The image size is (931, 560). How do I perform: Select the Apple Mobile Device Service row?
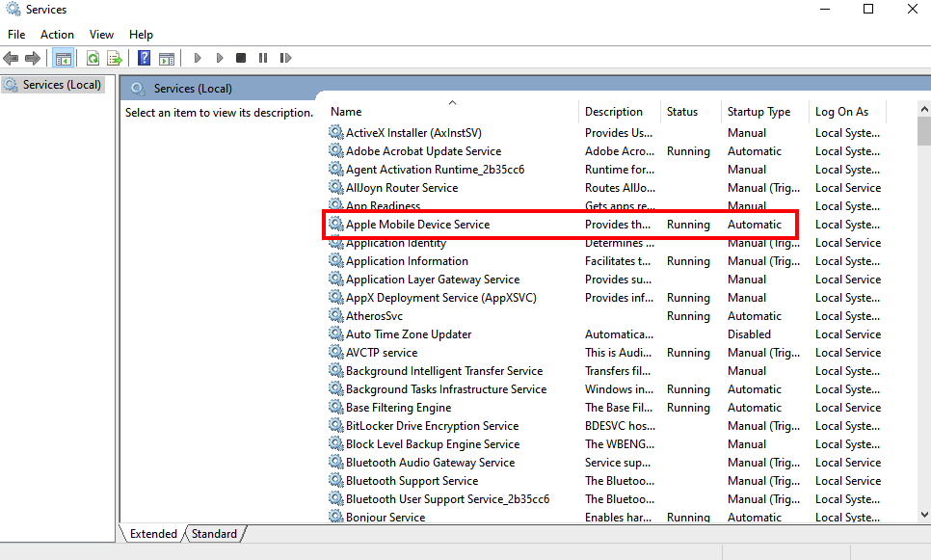[417, 225]
